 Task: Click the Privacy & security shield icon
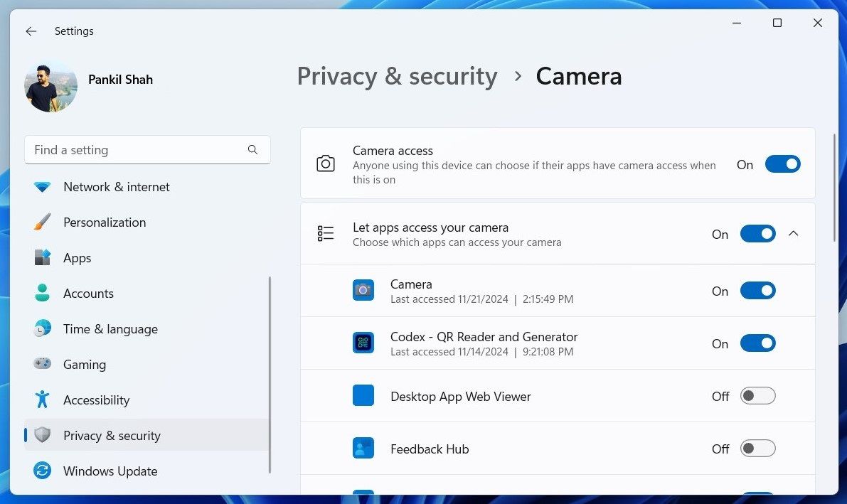click(43, 435)
